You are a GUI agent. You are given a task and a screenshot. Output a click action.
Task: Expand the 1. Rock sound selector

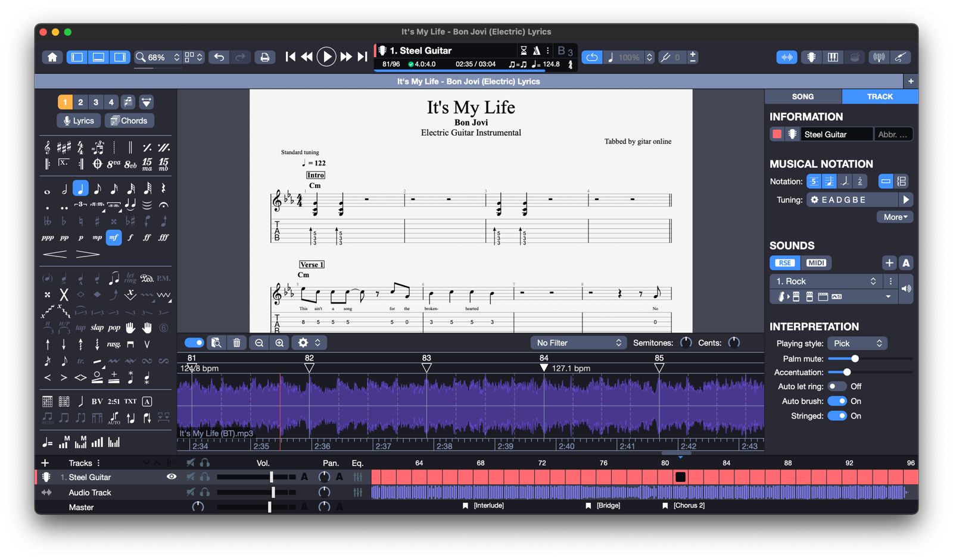pyautogui.click(x=826, y=281)
